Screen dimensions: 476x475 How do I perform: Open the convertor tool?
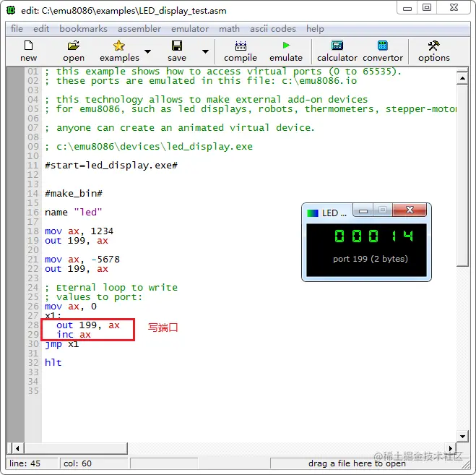[x=383, y=51]
